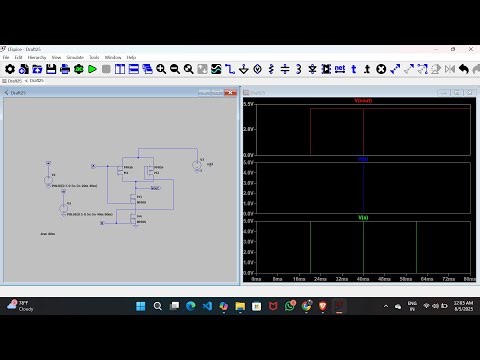Image resolution: width=480 pixels, height=360 pixels.
Task: Zoom to fit with the magnifier icon
Action: 189,69
